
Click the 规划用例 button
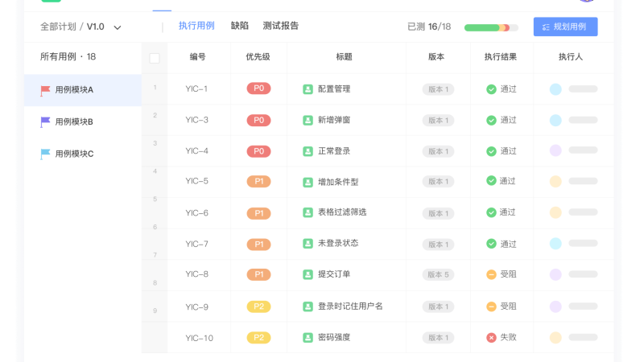coord(566,27)
